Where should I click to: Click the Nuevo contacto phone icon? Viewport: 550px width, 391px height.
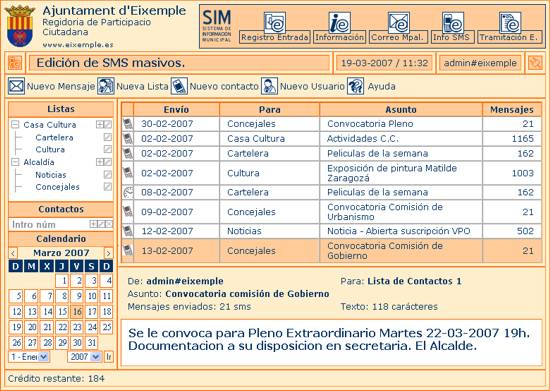pyautogui.click(x=179, y=86)
